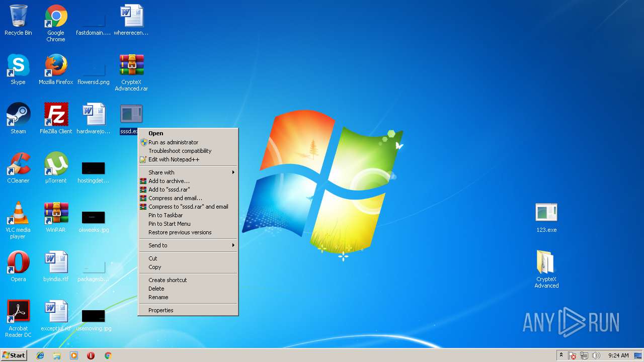Open the Recycle Bin icon
The height and width of the screenshot is (362, 644).
(18, 16)
